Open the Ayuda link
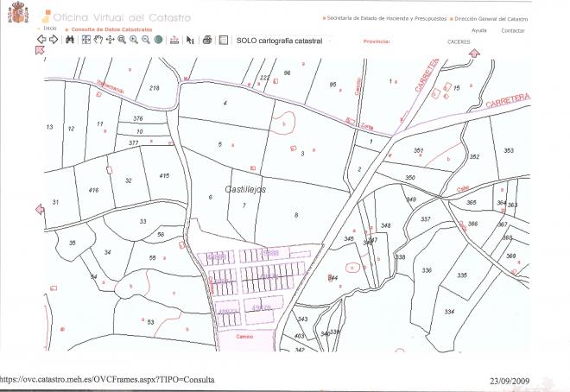This screenshot has height=392, width=570. 479,30
